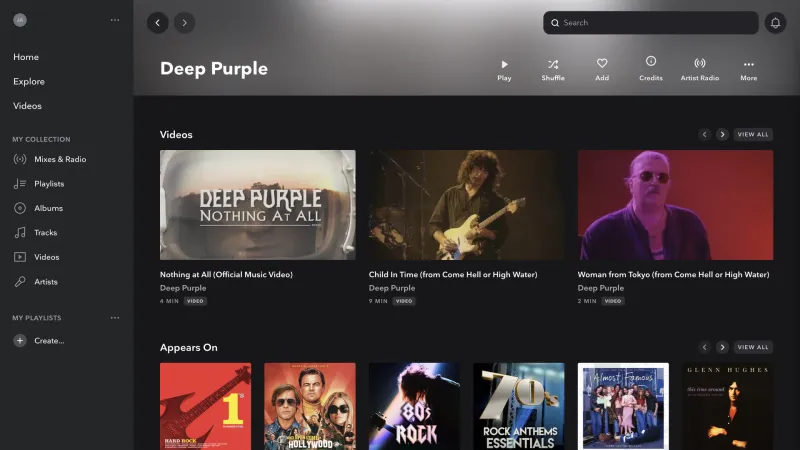Open Tracks in My Collection
The height and width of the screenshot is (450, 800).
(x=35, y=233)
